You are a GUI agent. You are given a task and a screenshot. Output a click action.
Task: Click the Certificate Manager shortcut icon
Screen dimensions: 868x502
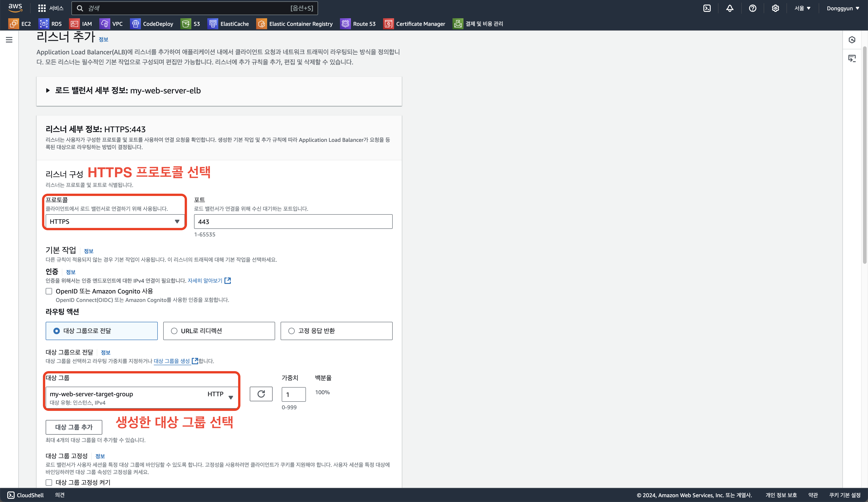pyautogui.click(x=388, y=24)
